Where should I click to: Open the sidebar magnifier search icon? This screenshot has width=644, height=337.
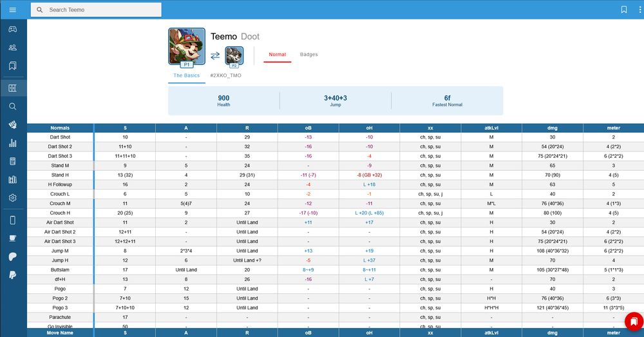coord(13,106)
